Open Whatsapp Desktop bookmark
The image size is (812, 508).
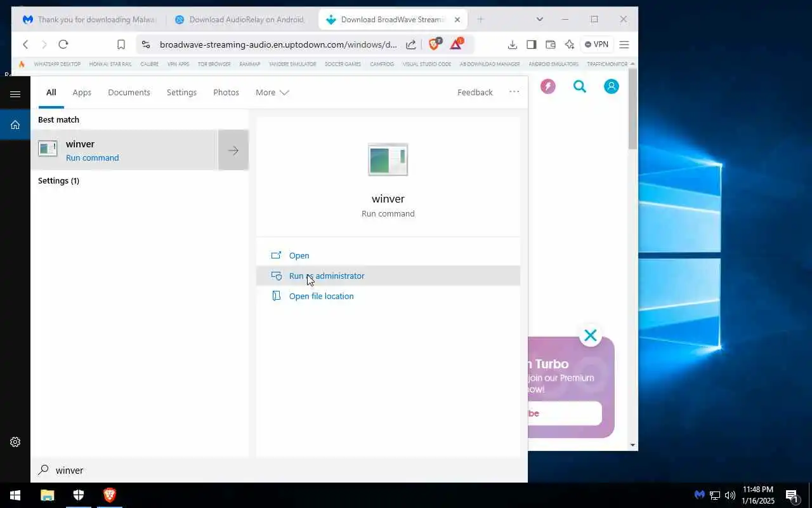[x=57, y=64]
